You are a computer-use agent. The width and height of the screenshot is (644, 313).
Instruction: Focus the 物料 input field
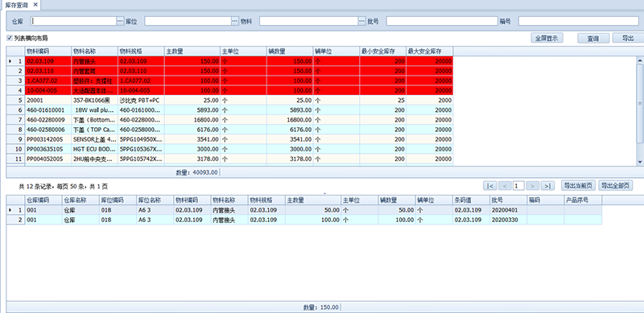[x=309, y=21]
